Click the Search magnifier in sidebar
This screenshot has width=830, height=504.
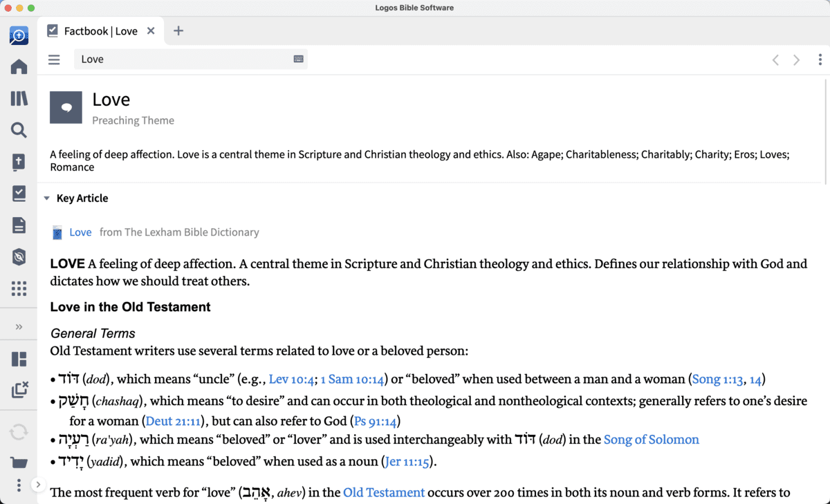point(19,130)
